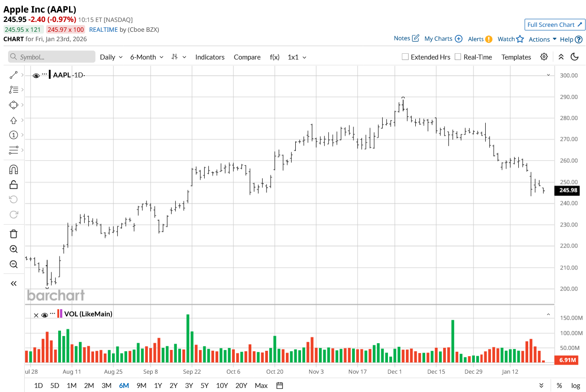
Task: Open the Indicators menu
Action: point(210,57)
